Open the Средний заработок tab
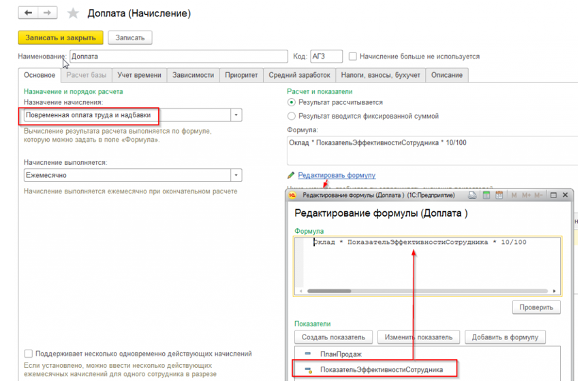The height and width of the screenshot is (385, 588). [299, 75]
